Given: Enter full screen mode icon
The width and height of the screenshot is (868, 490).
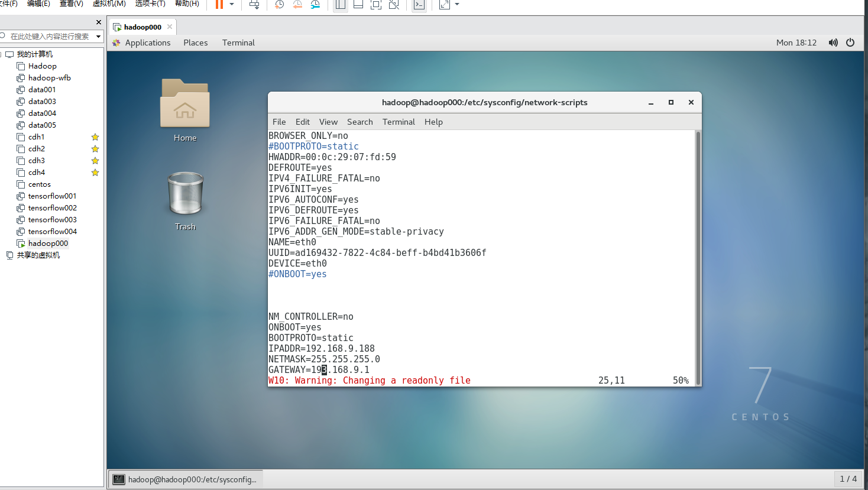Looking at the screenshot, I should coord(376,5).
